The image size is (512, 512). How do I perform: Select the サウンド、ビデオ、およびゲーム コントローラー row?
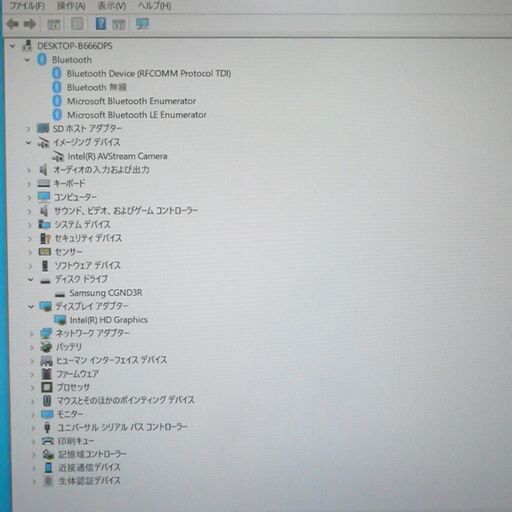(126, 211)
